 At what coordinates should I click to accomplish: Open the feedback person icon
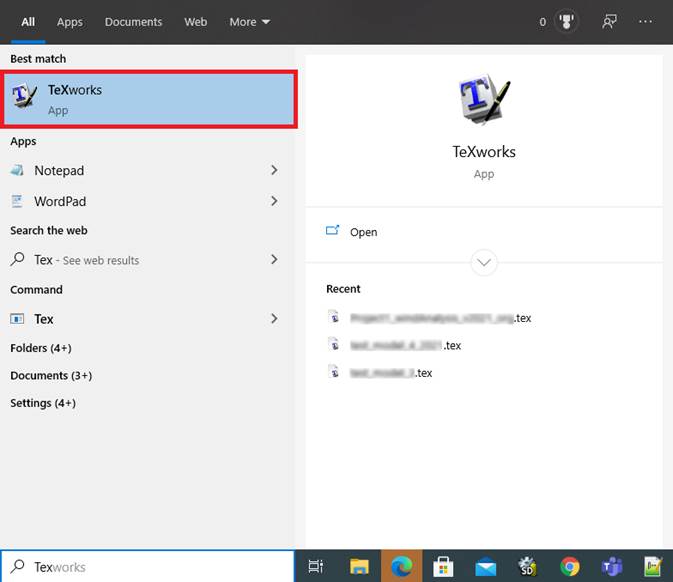click(609, 21)
